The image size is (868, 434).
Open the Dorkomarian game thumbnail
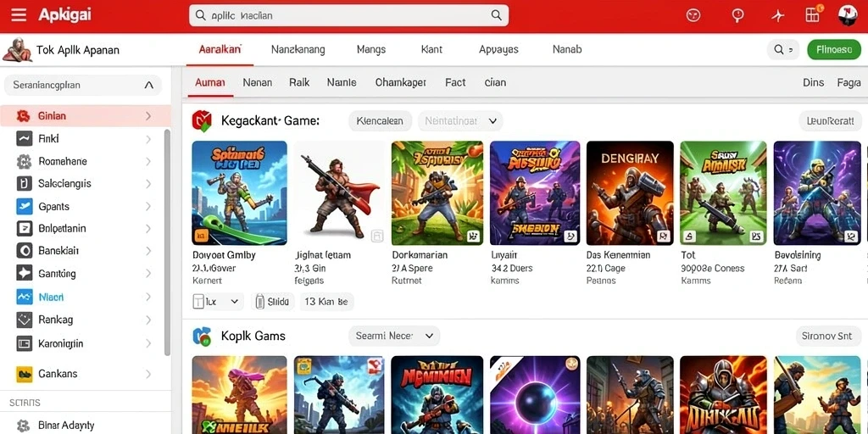click(x=437, y=192)
